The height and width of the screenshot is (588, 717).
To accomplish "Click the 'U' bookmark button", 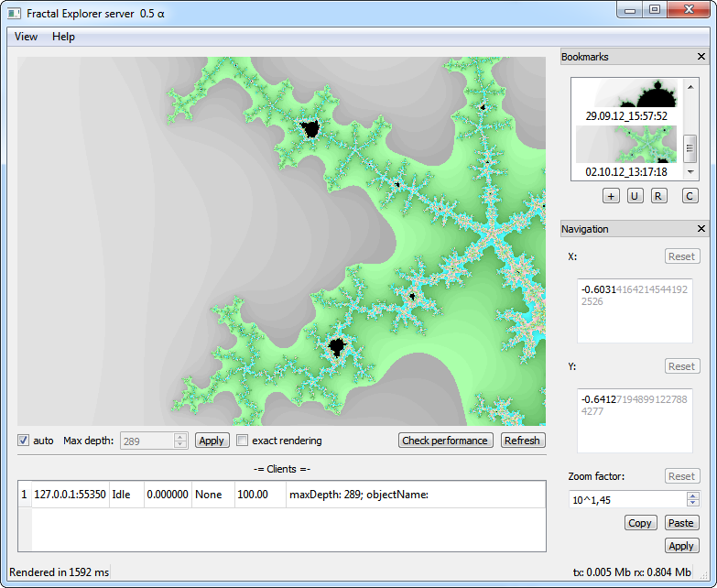I will [636, 196].
